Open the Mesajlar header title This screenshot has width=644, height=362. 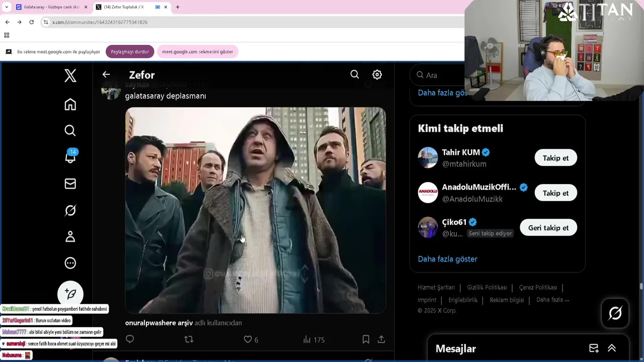click(x=456, y=348)
